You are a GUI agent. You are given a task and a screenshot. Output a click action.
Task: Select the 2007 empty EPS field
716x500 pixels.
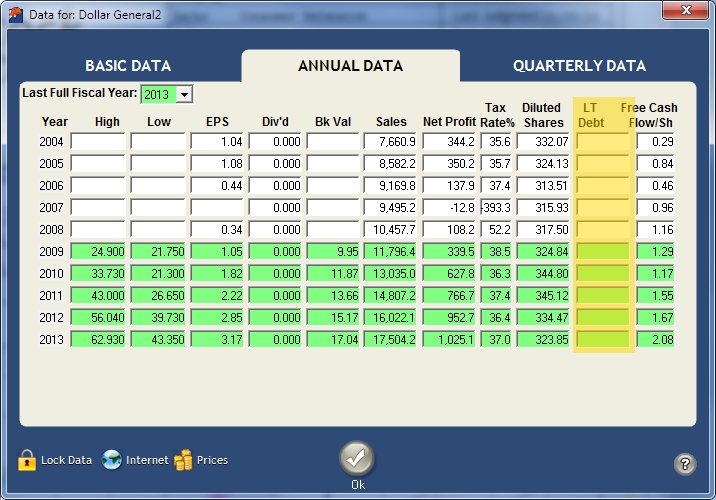[x=217, y=208]
